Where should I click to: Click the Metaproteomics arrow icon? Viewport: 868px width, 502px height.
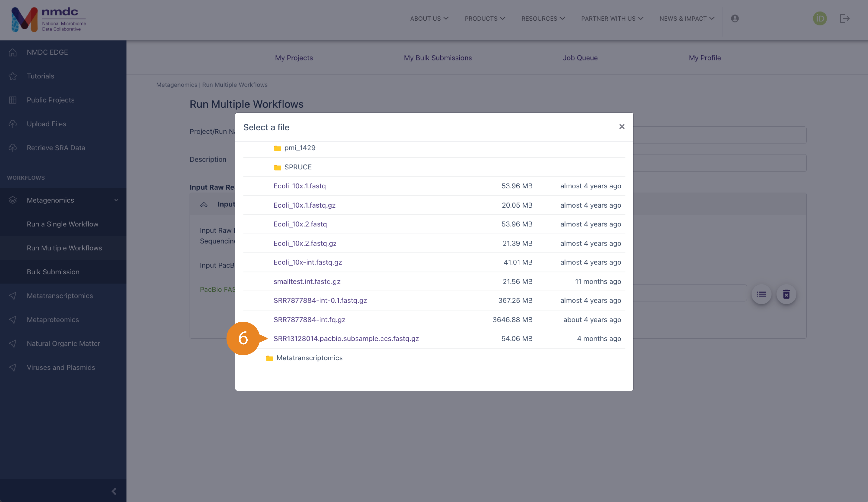point(13,320)
